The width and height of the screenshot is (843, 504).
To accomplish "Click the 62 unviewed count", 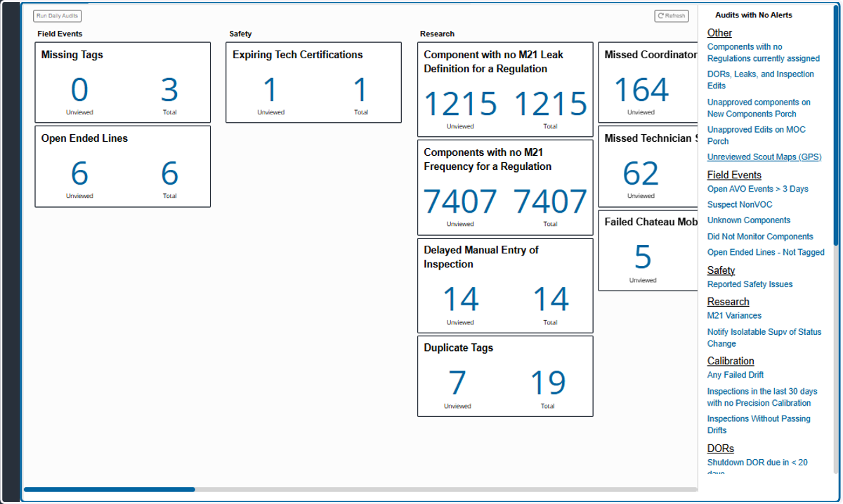I will pos(641,174).
